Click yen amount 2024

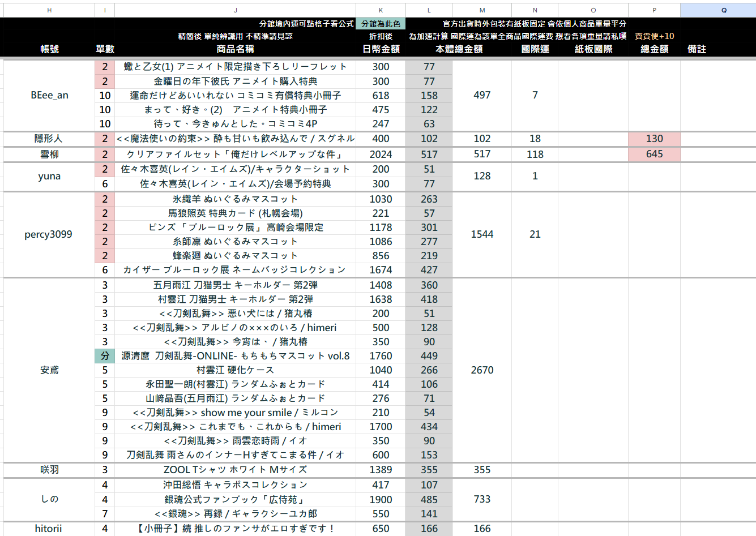(x=381, y=154)
